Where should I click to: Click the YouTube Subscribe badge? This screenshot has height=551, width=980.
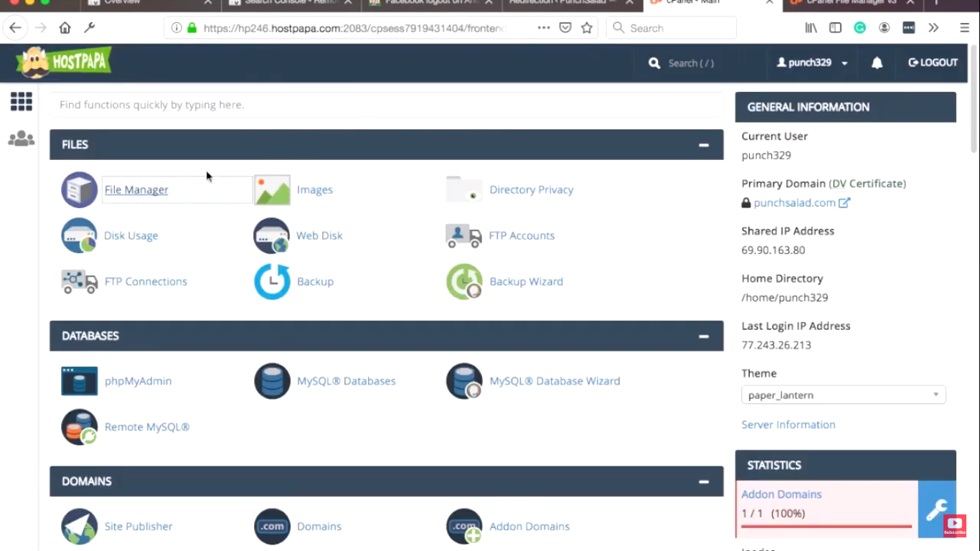[955, 527]
